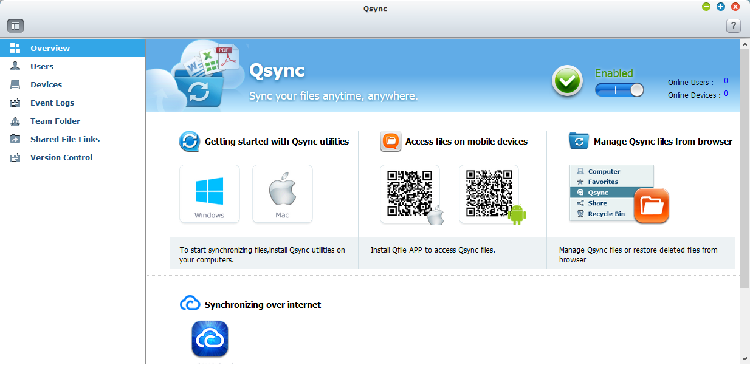Image resolution: width=750 pixels, height=365 pixels.
Task: Click 'Sync your files anytime, anywhere' tagline
Action: tap(334, 97)
